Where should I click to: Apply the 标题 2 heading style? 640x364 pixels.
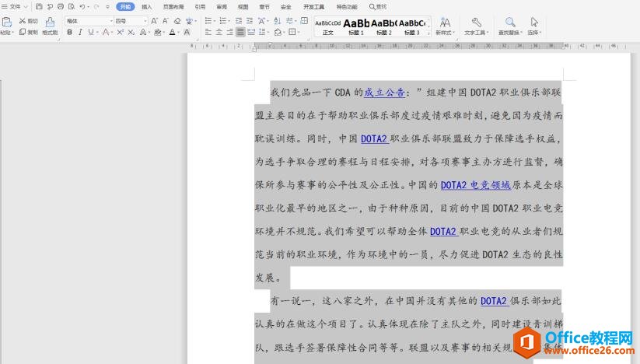point(384,27)
